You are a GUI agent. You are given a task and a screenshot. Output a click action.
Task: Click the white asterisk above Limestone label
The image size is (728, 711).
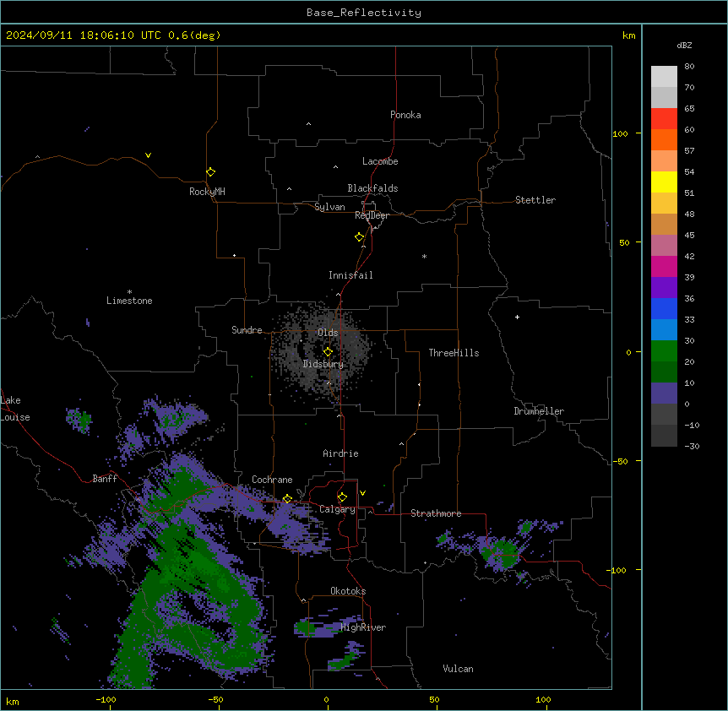[129, 291]
